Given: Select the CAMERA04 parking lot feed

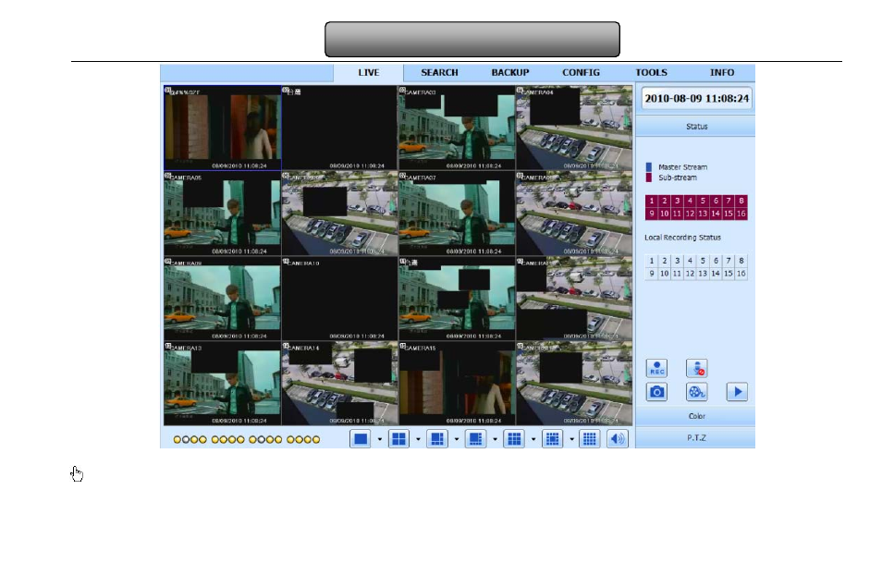Looking at the screenshot, I should tap(574, 128).
